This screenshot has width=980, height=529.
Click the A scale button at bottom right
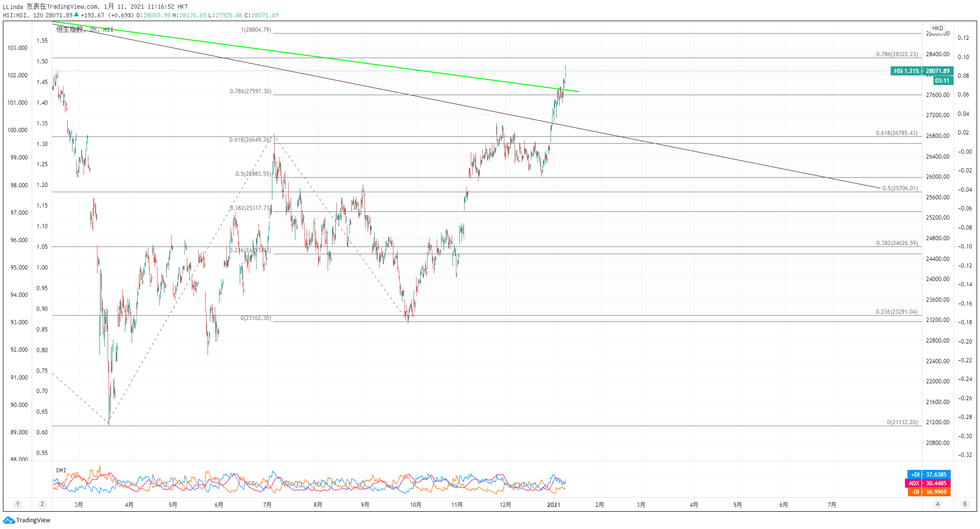pyautogui.click(x=938, y=504)
